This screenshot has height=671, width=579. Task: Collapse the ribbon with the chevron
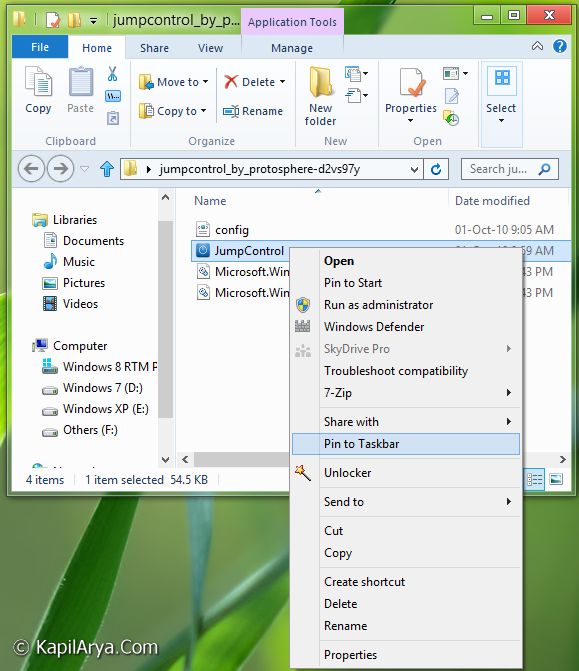pos(537,46)
